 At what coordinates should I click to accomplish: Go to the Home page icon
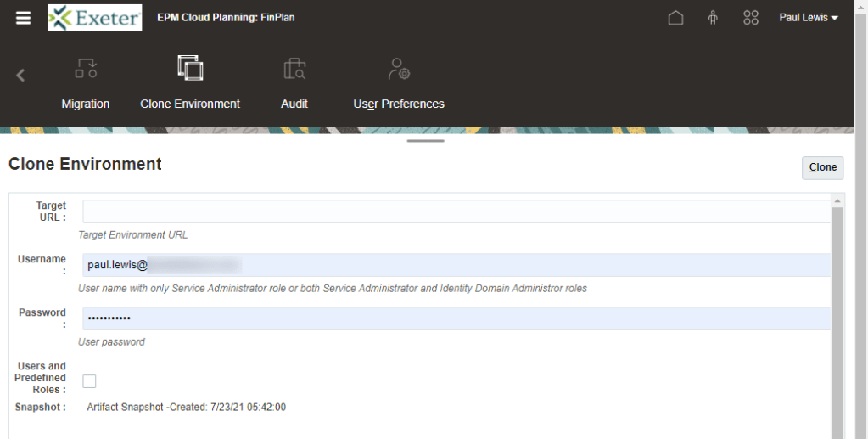tap(675, 18)
